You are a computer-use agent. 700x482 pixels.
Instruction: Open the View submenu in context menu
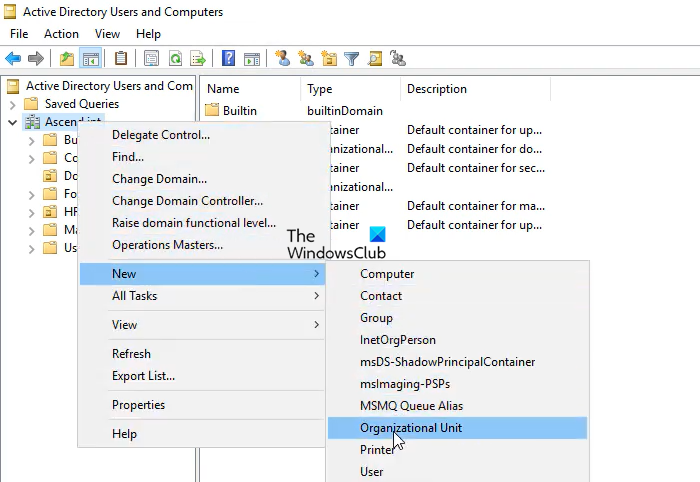202,324
